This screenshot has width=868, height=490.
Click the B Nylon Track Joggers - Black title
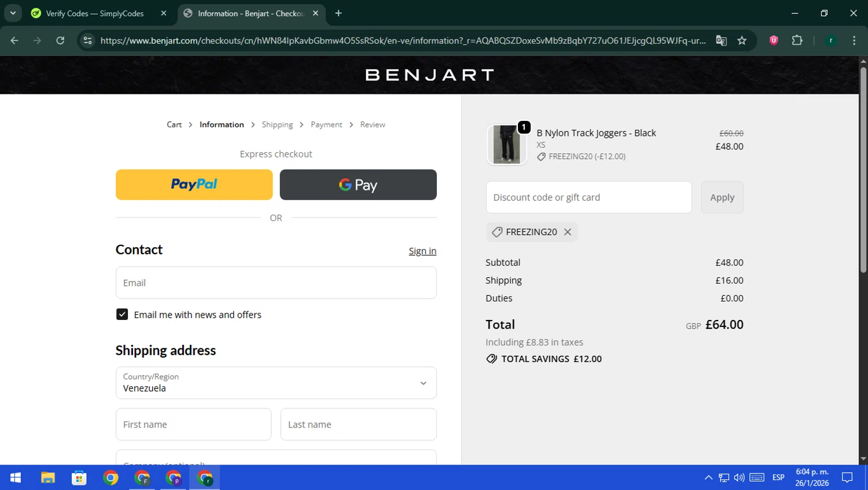[596, 133]
